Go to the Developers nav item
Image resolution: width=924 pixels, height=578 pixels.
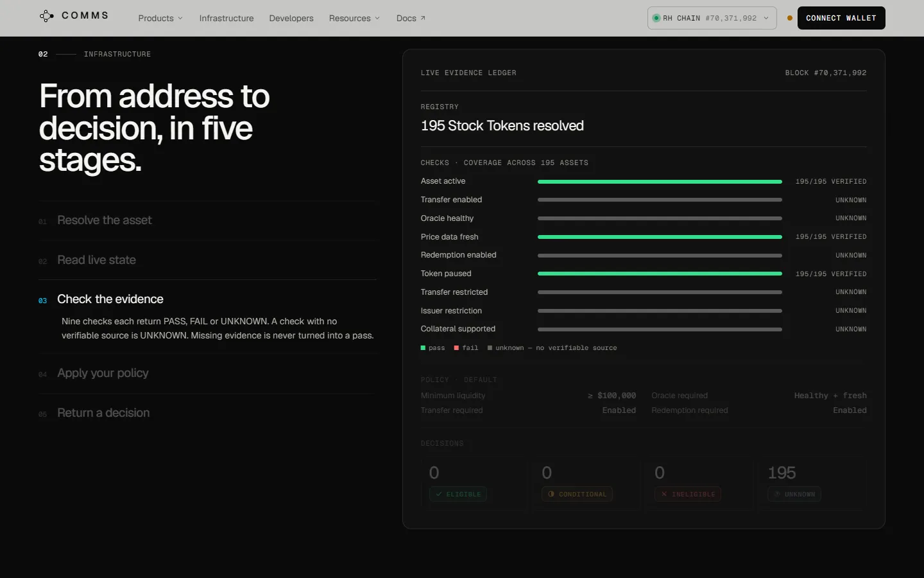[291, 18]
